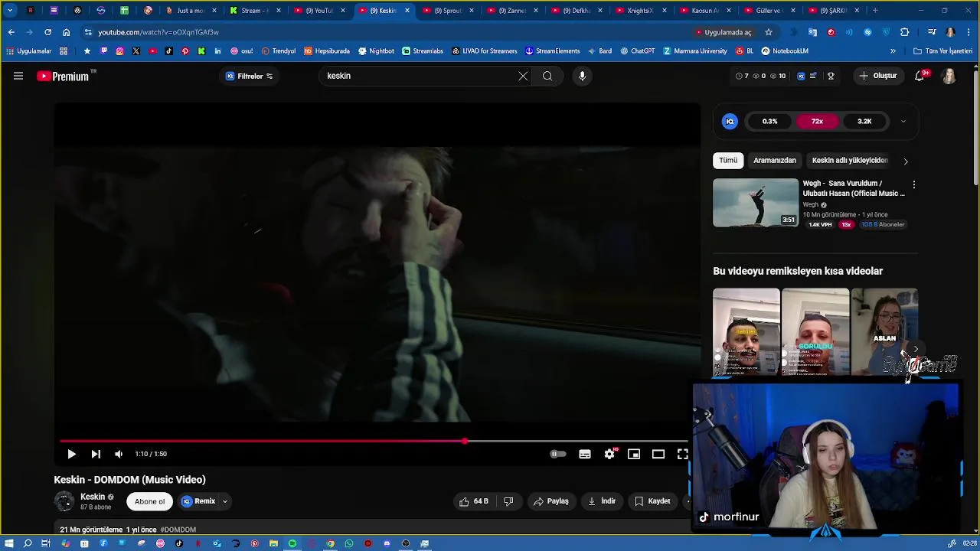The width and height of the screenshot is (980, 551).
Task: Open Wegh Sana Vuruldum video thumbnail
Action: (756, 203)
